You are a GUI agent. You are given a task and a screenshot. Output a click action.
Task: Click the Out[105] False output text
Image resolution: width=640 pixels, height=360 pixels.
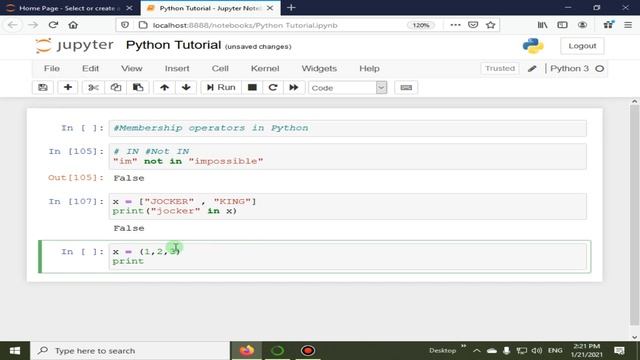(129, 178)
